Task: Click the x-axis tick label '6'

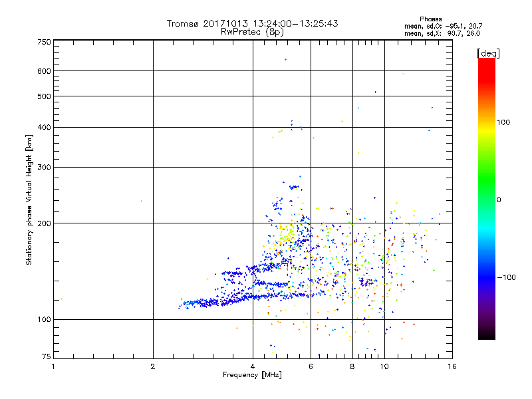Action: 311,366
